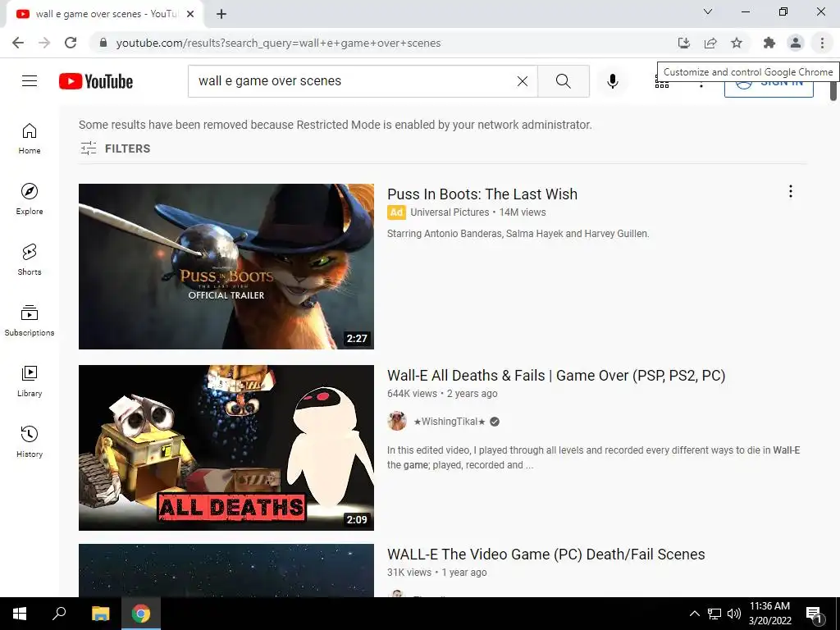840x630 pixels.
Task: Share this page icon in address bar
Action: 710,43
